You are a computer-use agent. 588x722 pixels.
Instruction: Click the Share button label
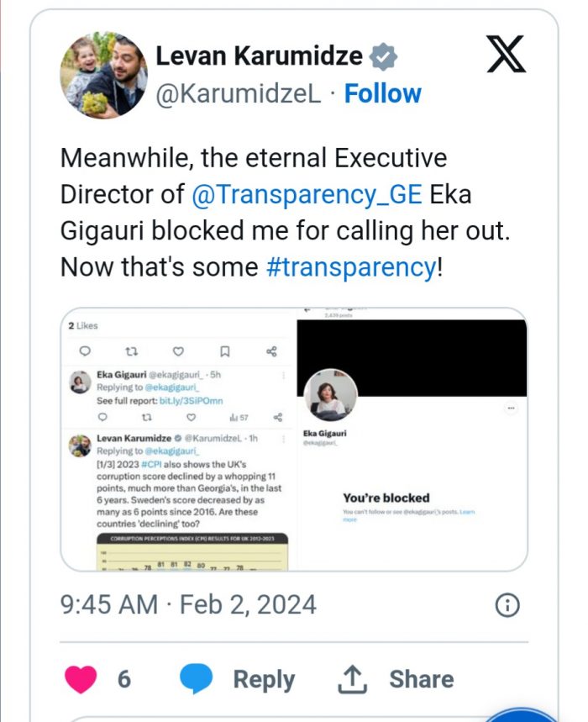(x=421, y=679)
